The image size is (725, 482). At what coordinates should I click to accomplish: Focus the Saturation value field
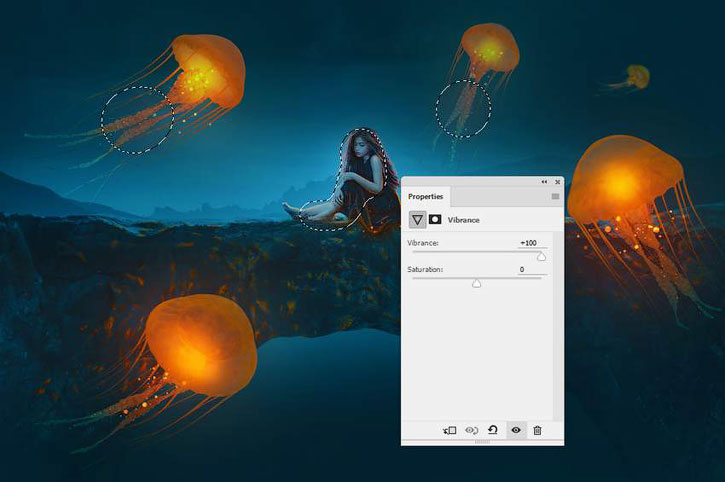[521, 270]
